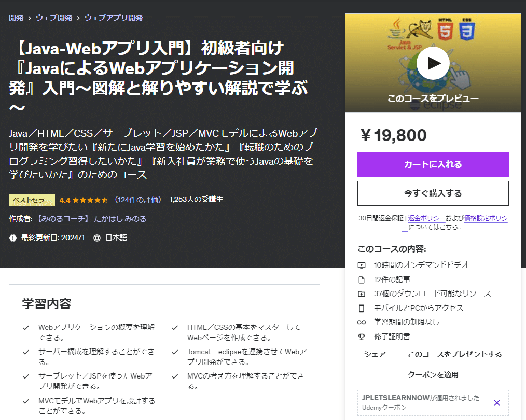526x420 pixels.
Task: Click the 30日間返金保証 text
Action: point(381,218)
